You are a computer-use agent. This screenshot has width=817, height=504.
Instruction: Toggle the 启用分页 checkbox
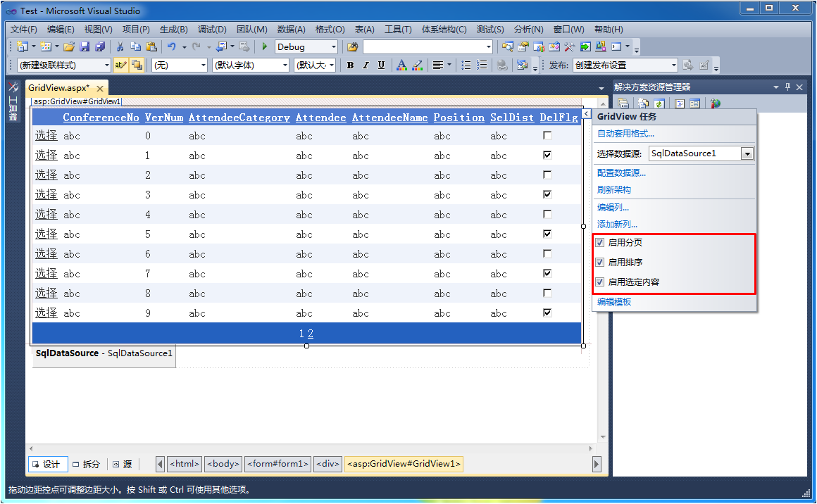(600, 243)
